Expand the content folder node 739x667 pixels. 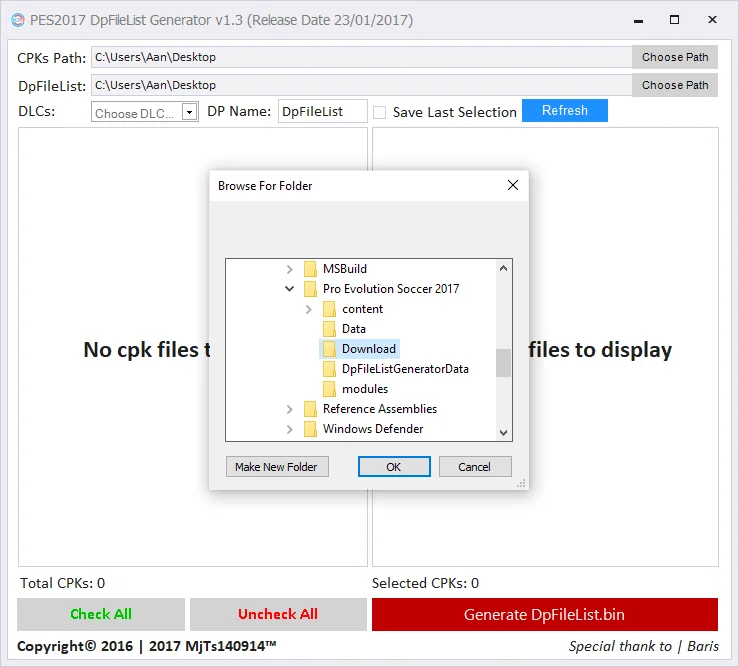309,309
